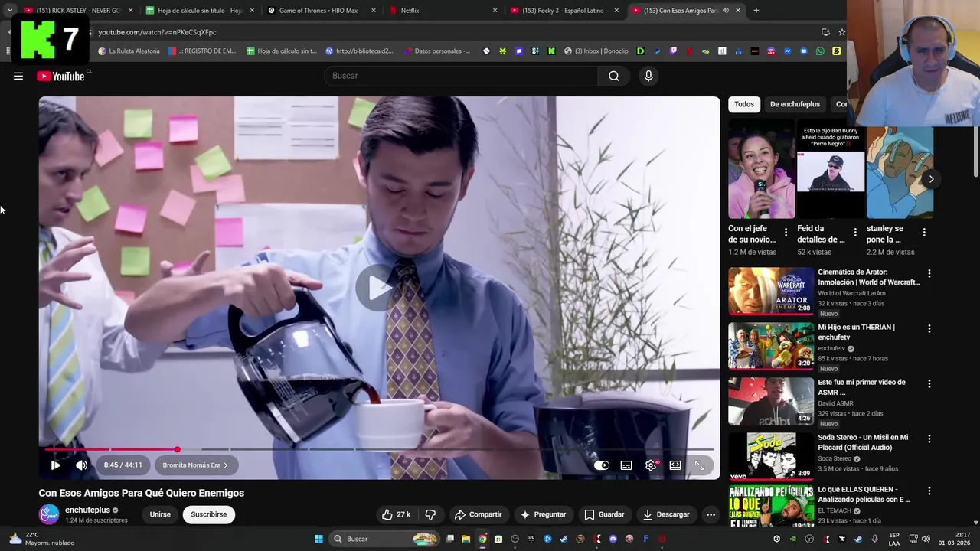Image resolution: width=980 pixels, height=551 pixels.
Task: Click the address bar URL
Action: click(157, 32)
